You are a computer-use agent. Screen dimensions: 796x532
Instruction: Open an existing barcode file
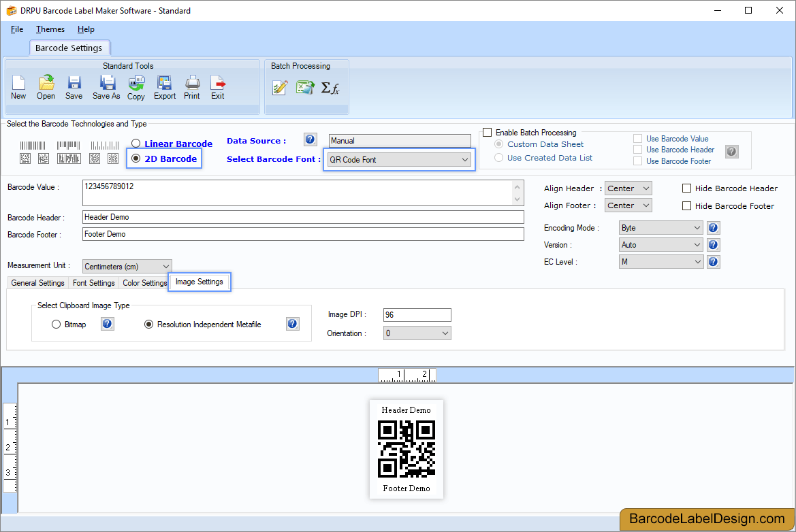pos(46,87)
